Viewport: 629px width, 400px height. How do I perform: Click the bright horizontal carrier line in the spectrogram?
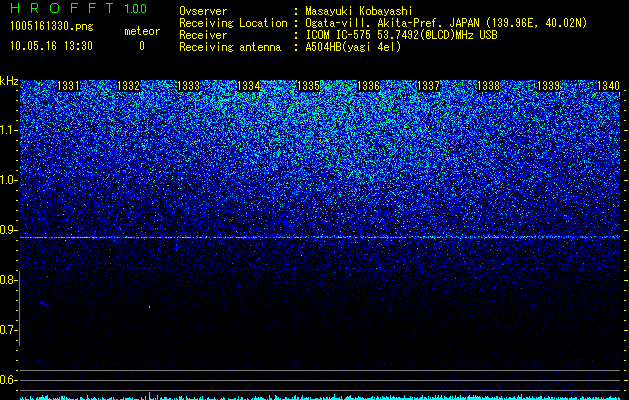pos(320,238)
